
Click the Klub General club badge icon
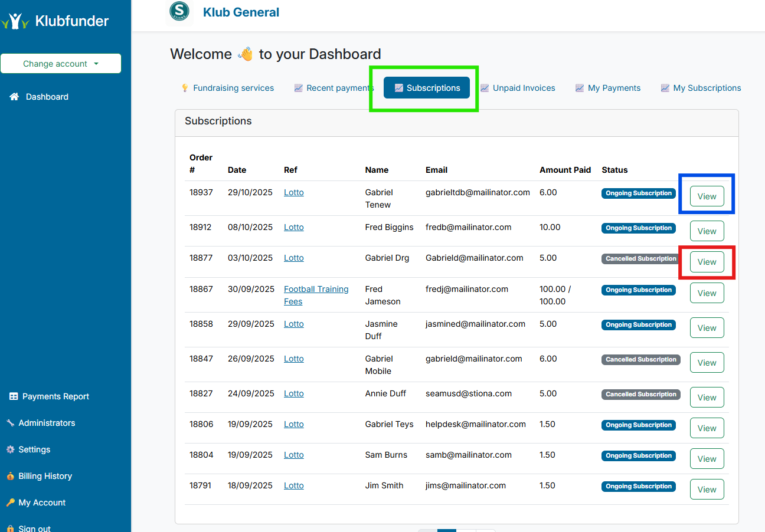(178, 12)
